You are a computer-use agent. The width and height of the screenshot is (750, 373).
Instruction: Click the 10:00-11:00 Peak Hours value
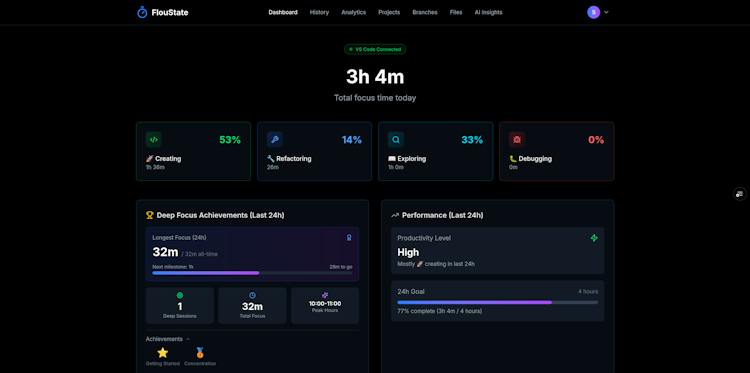(x=325, y=304)
